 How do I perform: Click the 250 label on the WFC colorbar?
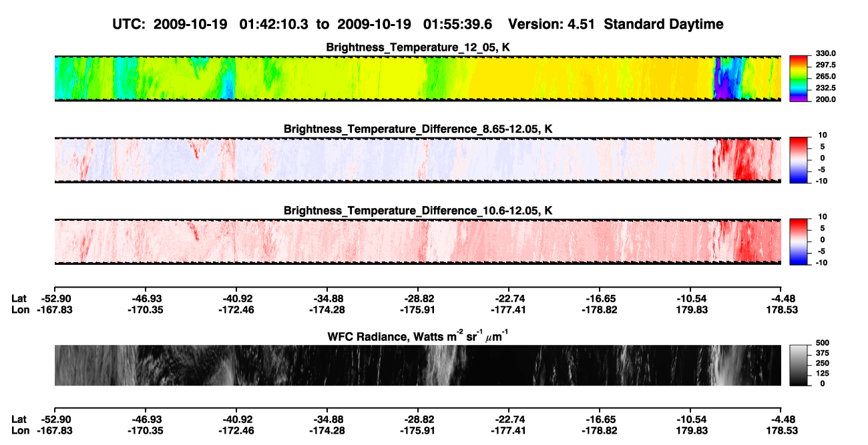(x=823, y=364)
